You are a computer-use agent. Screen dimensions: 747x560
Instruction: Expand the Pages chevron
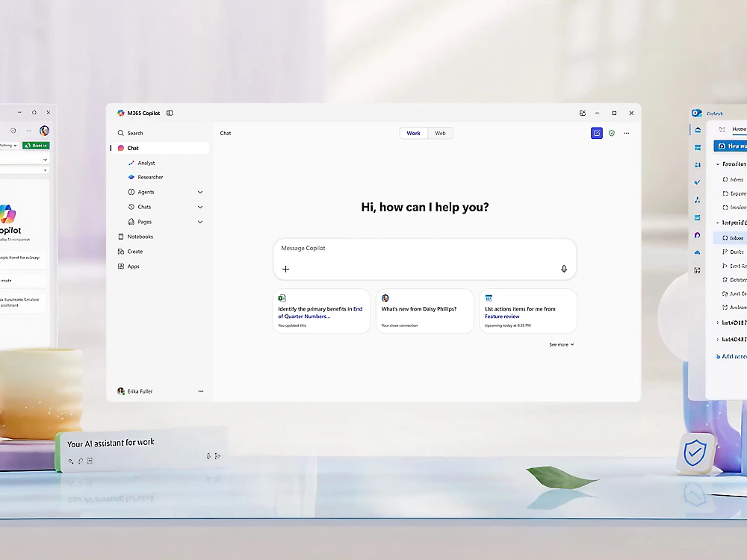point(200,222)
